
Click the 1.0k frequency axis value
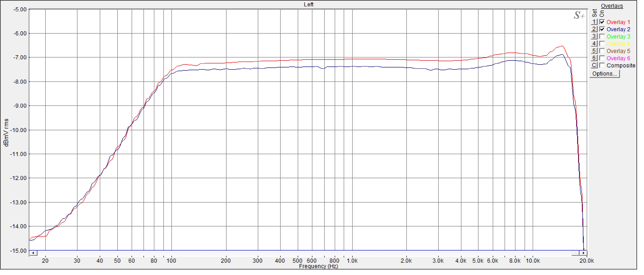pyautogui.click(x=352, y=261)
